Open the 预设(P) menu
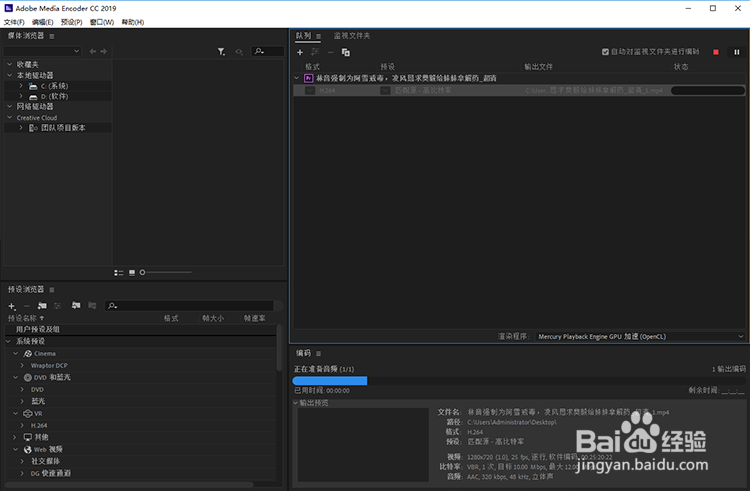 coord(71,22)
